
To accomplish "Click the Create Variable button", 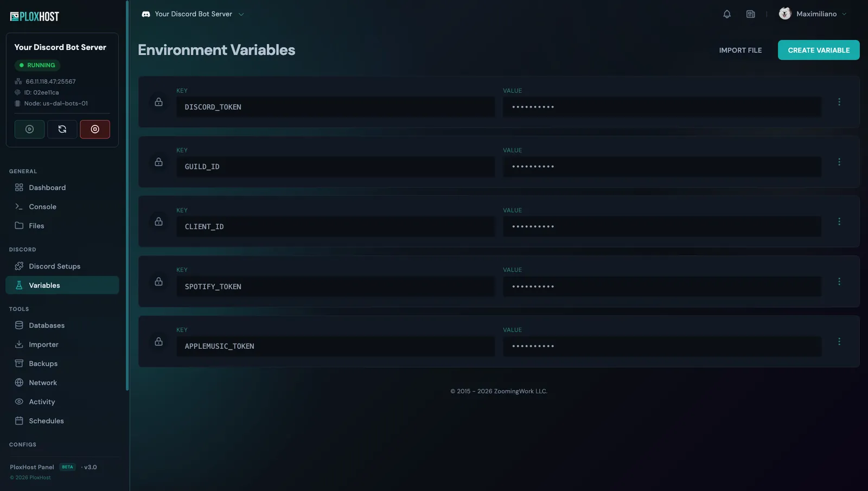I will tap(819, 50).
